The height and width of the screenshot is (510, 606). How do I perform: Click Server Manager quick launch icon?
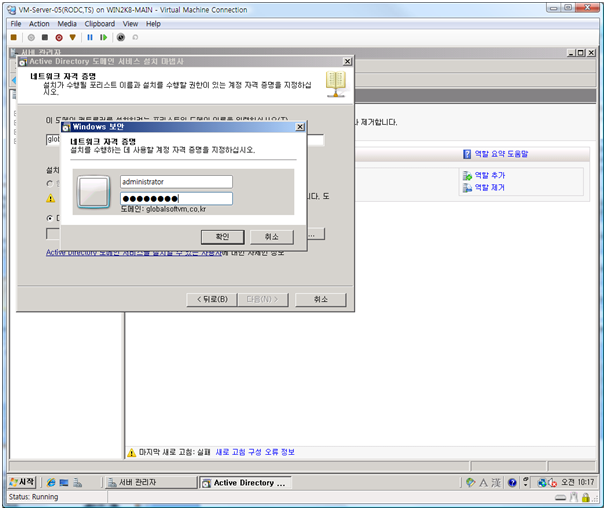[78, 483]
